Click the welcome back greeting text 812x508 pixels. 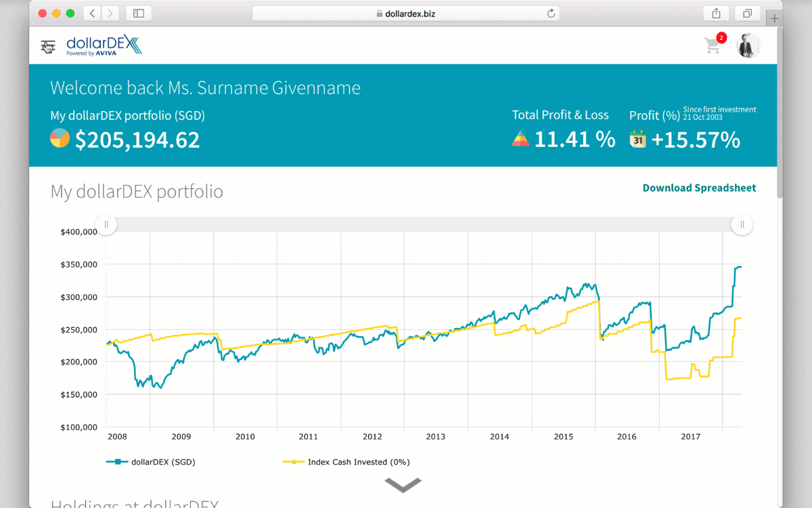click(x=206, y=88)
